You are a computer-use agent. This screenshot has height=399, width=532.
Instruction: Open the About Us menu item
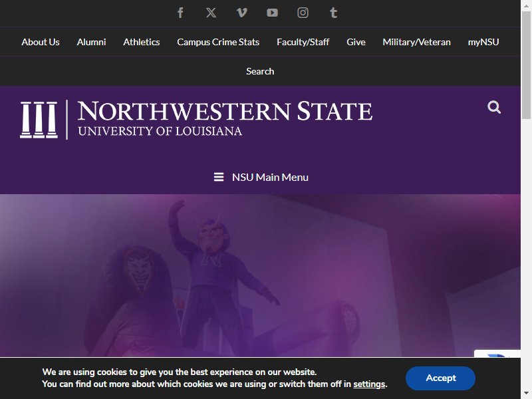pyautogui.click(x=41, y=42)
